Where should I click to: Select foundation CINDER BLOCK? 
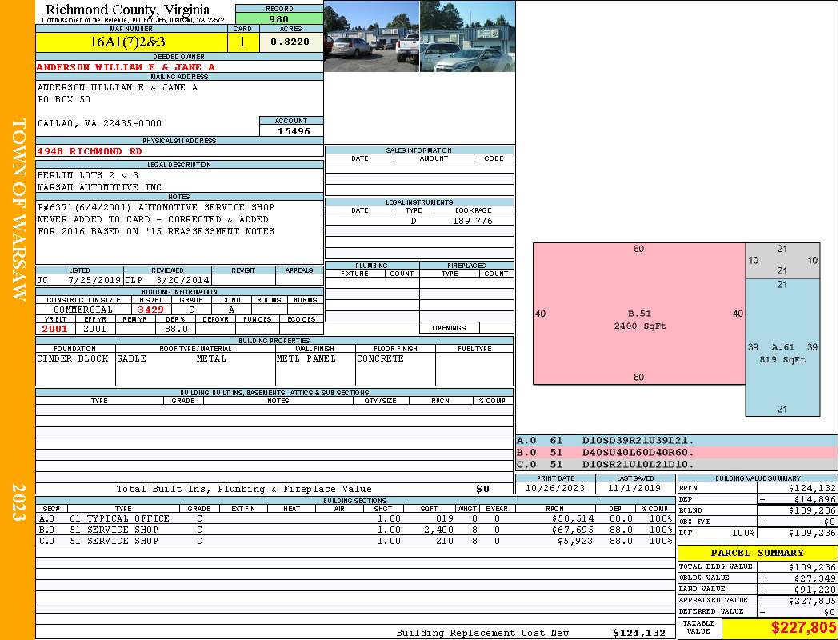point(73,358)
